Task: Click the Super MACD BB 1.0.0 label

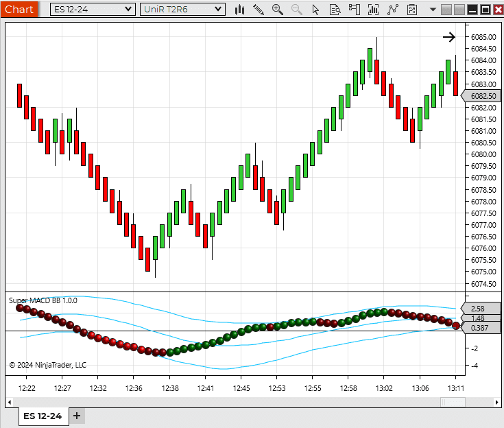Action: (x=43, y=300)
